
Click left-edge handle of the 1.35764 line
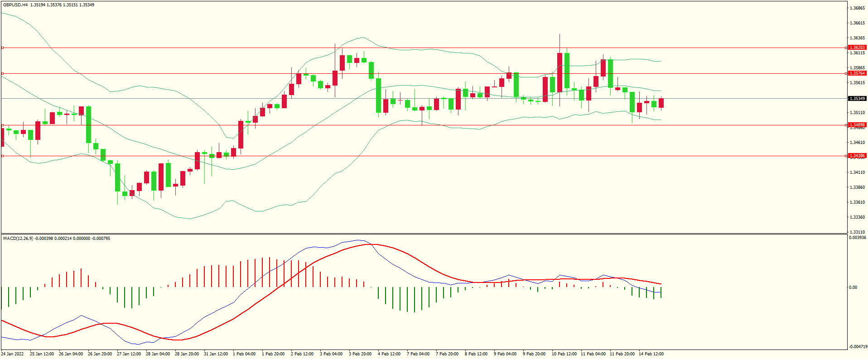coord(2,73)
